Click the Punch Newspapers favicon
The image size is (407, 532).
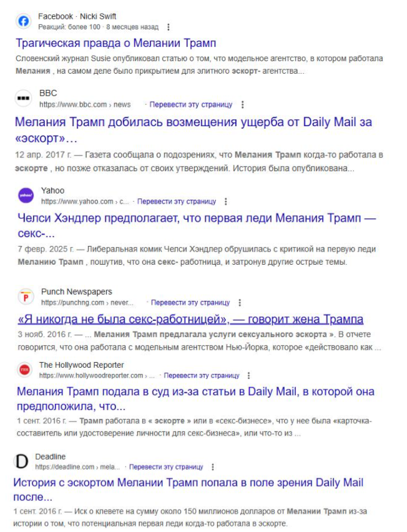[26, 297]
